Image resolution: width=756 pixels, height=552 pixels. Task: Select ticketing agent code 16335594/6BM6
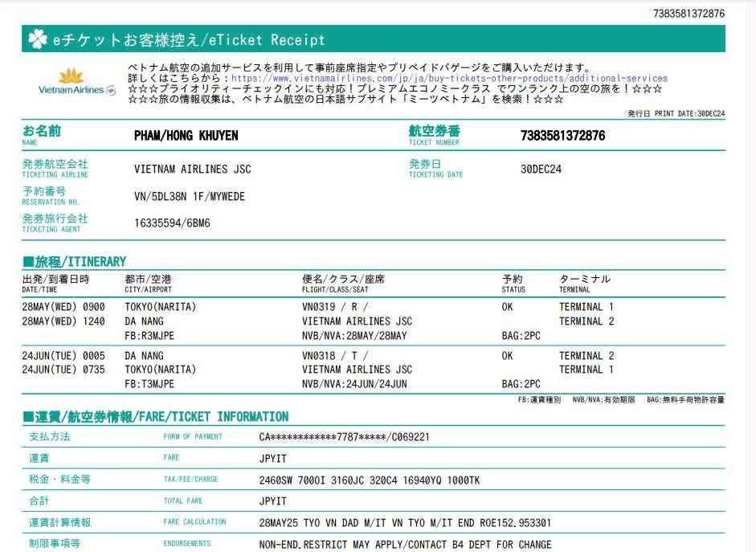pos(172,223)
